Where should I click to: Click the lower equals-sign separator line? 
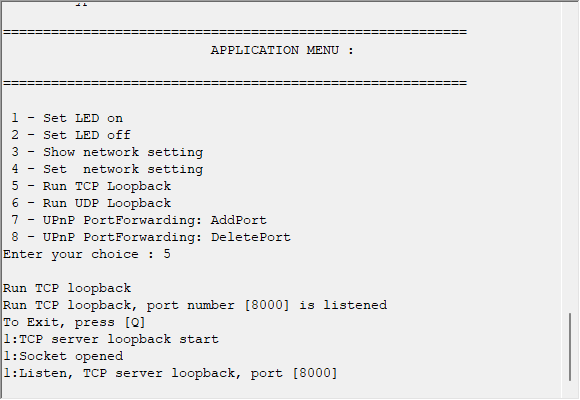pyautogui.click(x=235, y=83)
